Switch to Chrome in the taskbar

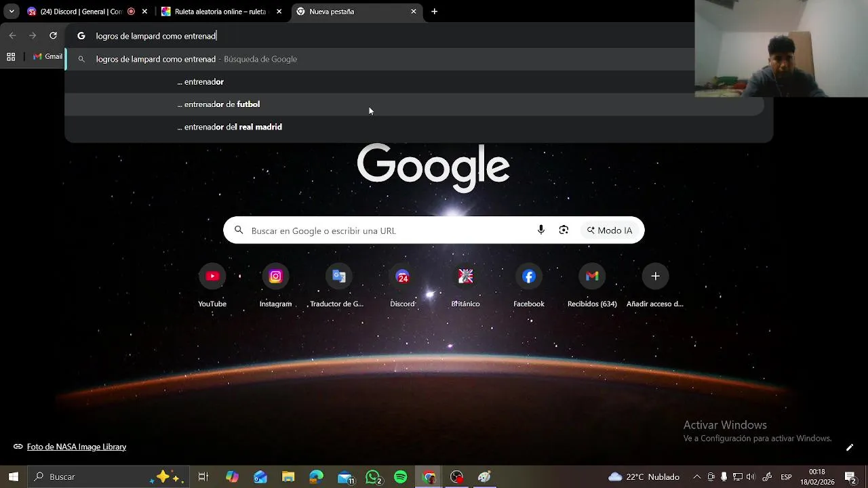pyautogui.click(x=429, y=477)
